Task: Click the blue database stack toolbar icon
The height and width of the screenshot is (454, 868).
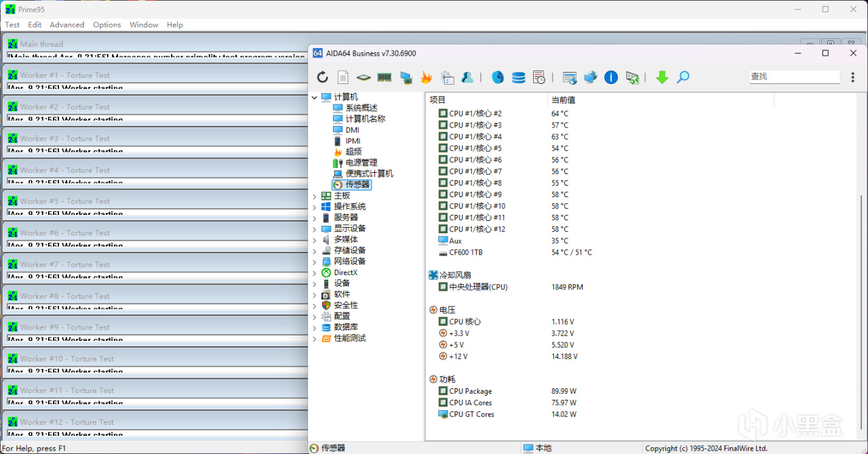Action: point(519,77)
